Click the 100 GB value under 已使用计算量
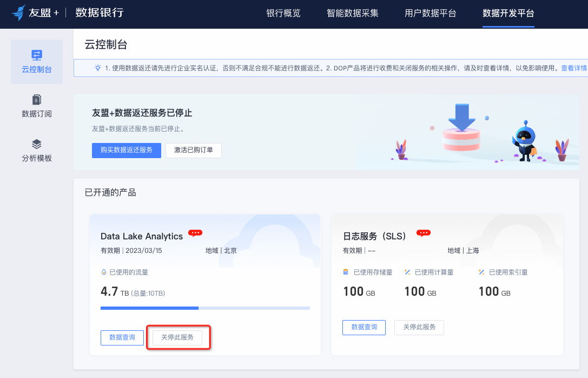The image size is (588, 378). (x=420, y=292)
